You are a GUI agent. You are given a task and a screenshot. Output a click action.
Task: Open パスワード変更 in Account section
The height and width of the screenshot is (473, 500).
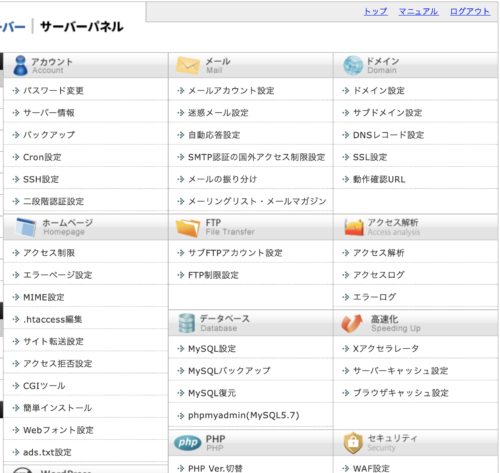pos(53,91)
